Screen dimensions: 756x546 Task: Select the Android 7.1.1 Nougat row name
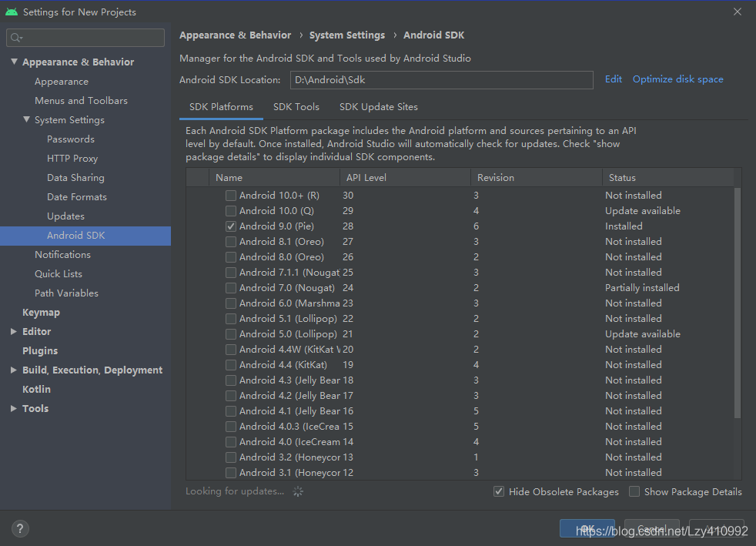click(x=289, y=273)
